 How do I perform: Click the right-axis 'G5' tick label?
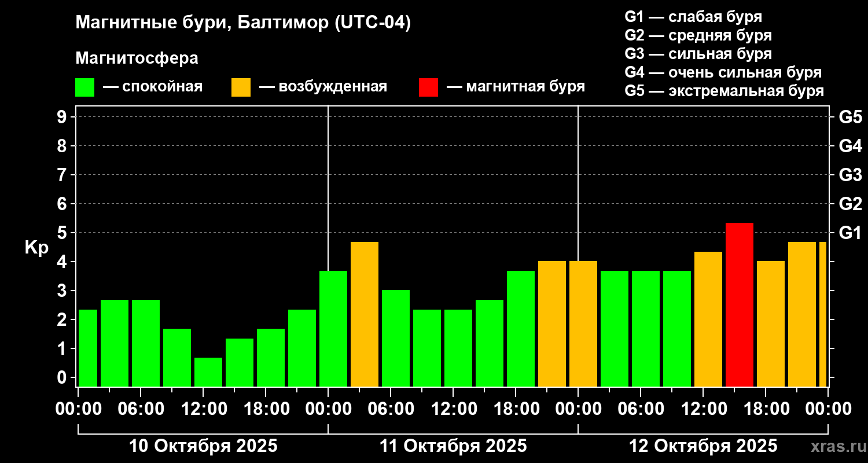pos(850,117)
